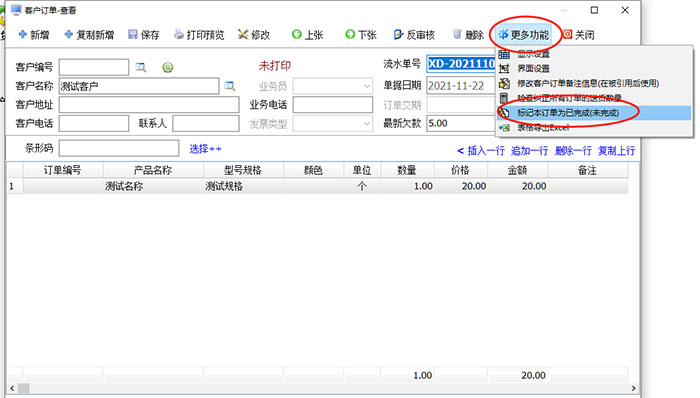700x398 pixels.
Task: Click the 选择++ link
Action: point(205,149)
